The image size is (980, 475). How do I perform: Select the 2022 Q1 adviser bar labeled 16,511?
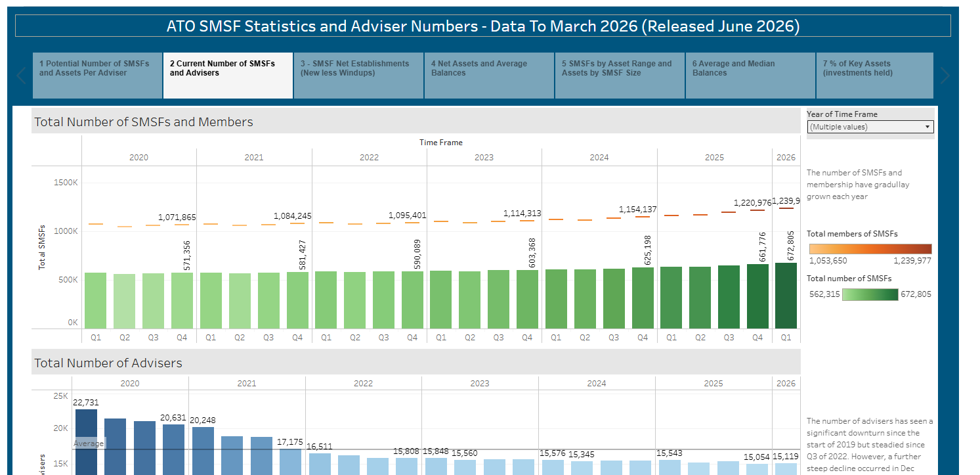[x=320, y=464]
